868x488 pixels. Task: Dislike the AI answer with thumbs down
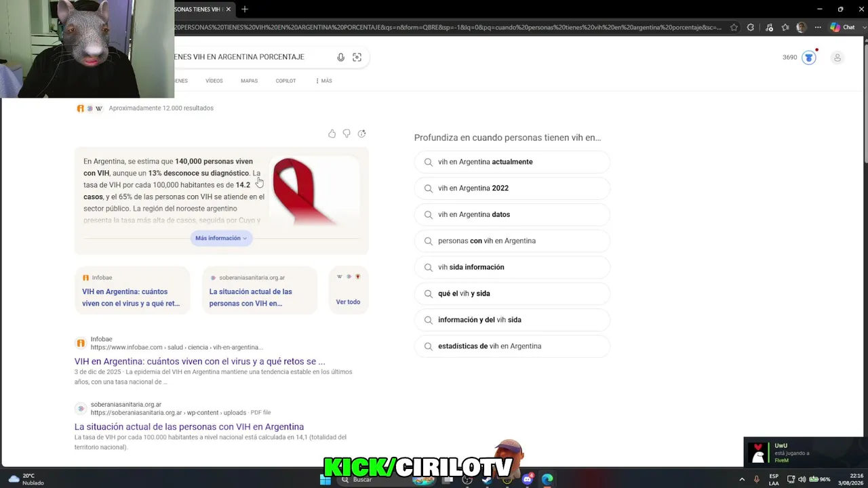pos(347,134)
